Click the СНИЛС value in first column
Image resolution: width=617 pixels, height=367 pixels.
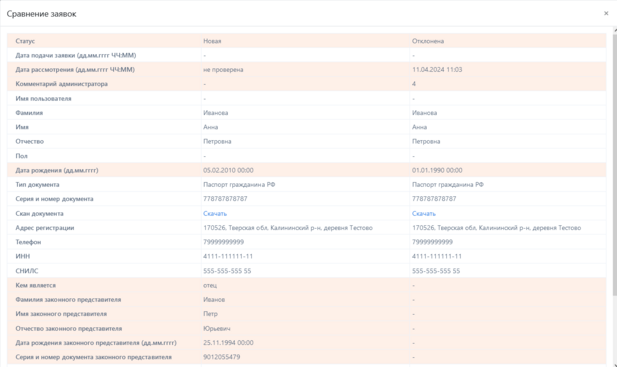point(227,271)
